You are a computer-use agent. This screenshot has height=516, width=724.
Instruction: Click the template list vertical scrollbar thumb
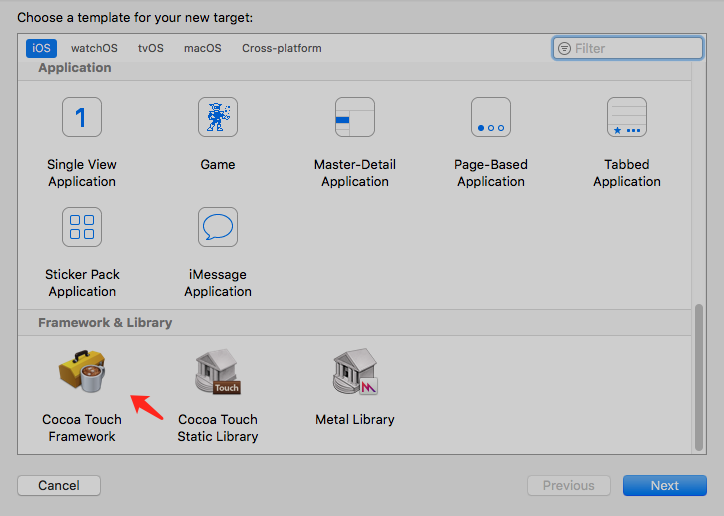pyautogui.click(x=699, y=377)
